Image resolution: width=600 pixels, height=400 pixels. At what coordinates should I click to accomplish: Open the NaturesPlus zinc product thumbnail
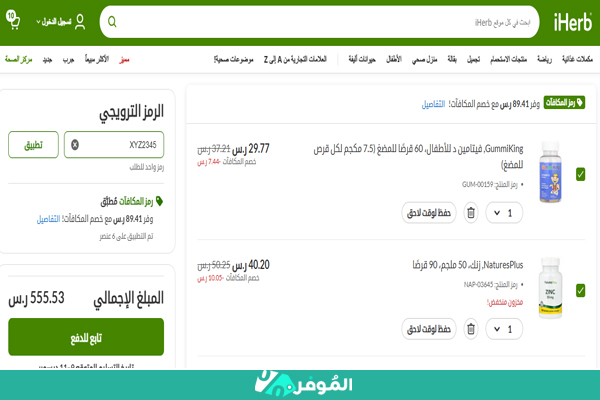coord(550,288)
